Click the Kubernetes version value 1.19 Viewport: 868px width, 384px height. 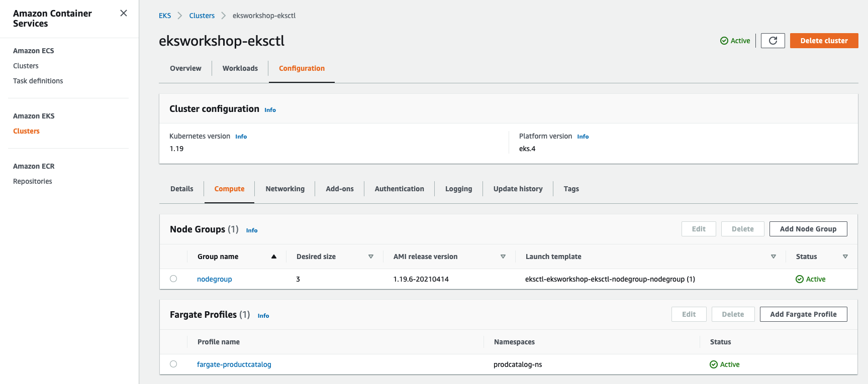click(176, 149)
